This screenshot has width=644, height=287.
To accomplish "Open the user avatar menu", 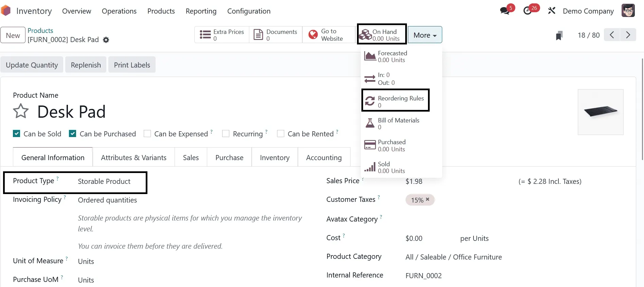I will (628, 11).
